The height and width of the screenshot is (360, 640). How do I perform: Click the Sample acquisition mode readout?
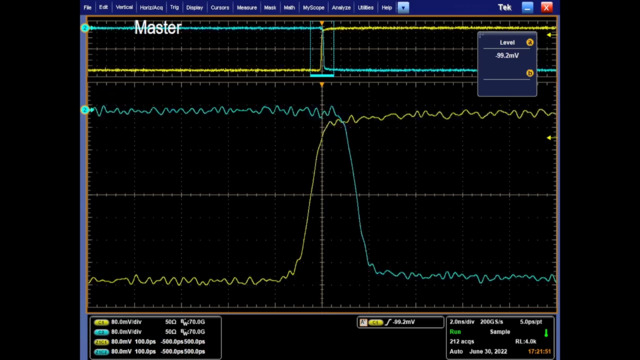500,332
